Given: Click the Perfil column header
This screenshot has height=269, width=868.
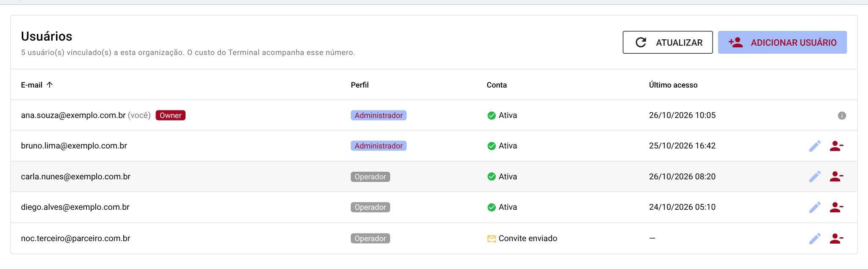Looking at the screenshot, I should pos(360,85).
